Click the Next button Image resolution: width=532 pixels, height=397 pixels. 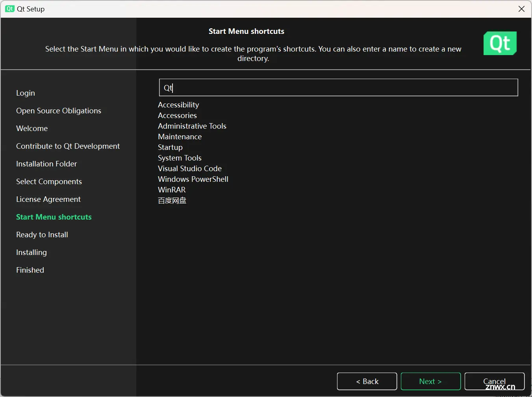(430, 381)
